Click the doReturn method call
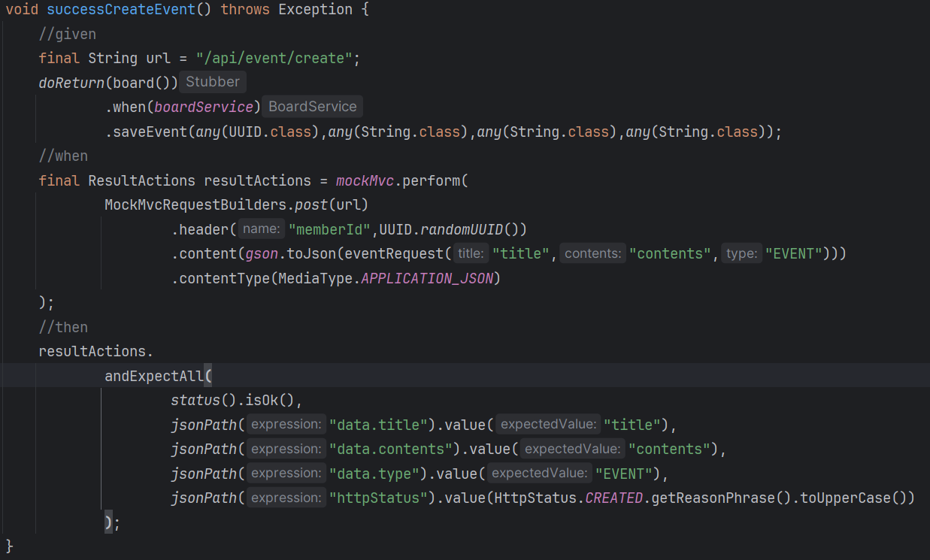The image size is (930, 560). (72, 83)
